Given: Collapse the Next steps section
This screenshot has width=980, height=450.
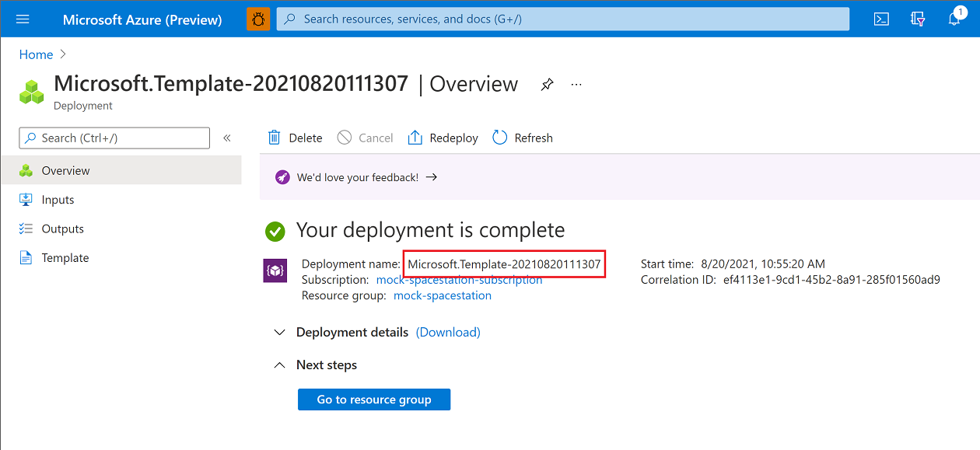Looking at the screenshot, I should click(279, 365).
